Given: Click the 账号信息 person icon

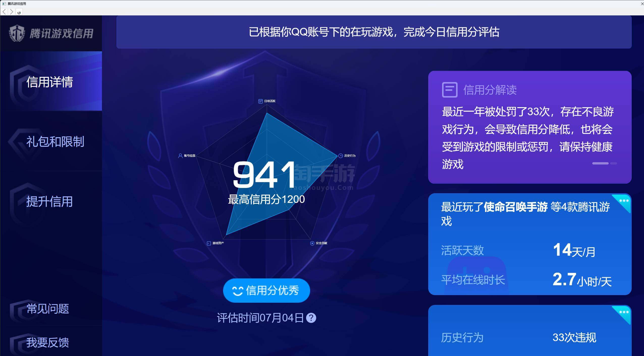Looking at the screenshot, I should point(180,156).
